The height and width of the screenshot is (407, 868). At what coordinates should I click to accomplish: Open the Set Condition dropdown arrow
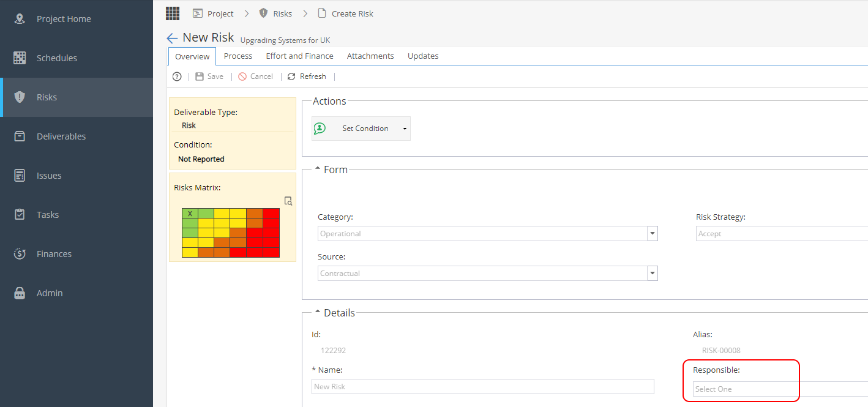(405, 129)
